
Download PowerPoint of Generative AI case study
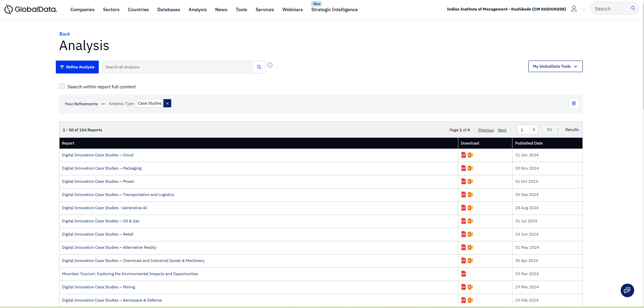(470, 208)
